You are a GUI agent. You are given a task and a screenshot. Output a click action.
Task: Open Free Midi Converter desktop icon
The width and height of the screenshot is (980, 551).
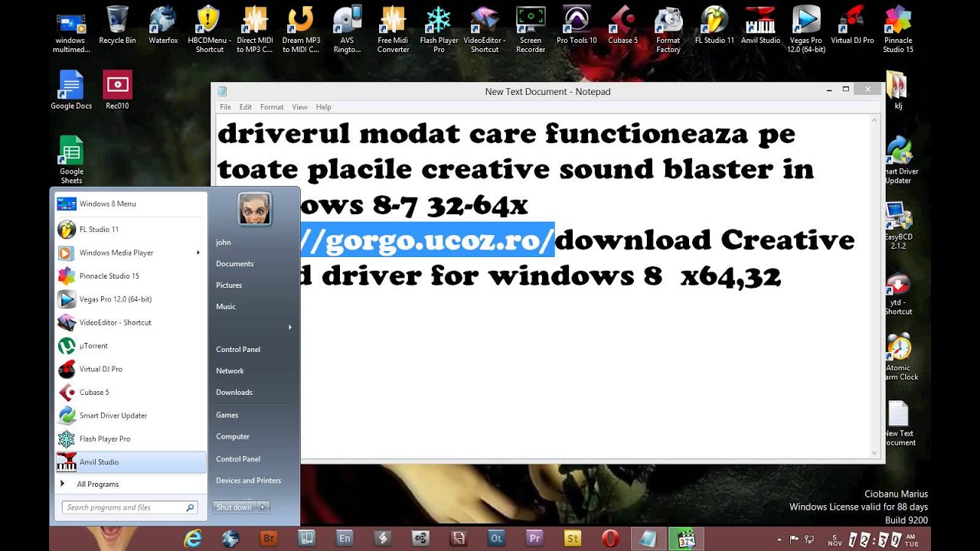393,28
